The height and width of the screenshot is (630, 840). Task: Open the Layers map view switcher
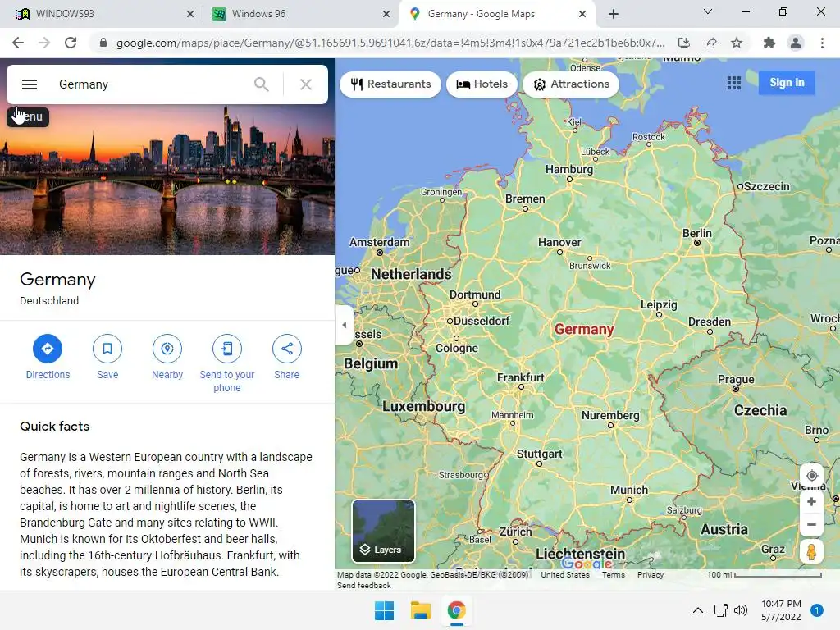(x=383, y=531)
